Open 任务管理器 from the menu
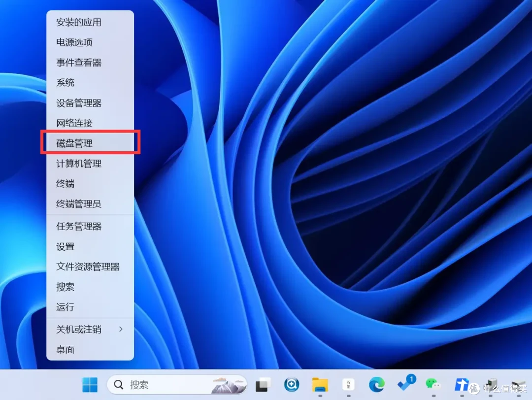532x400 pixels. point(90,226)
